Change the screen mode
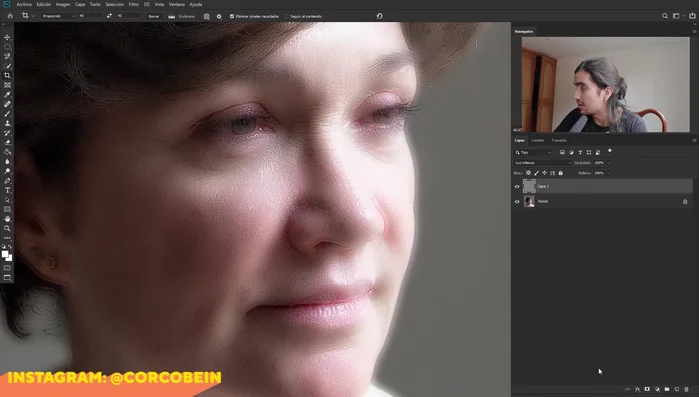Screen dimensions: 699x397 coord(7,278)
